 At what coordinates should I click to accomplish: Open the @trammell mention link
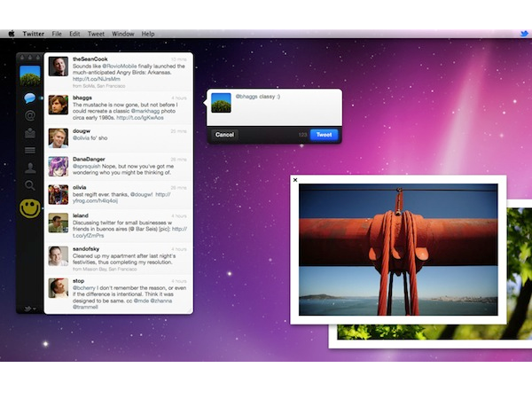coord(85,308)
